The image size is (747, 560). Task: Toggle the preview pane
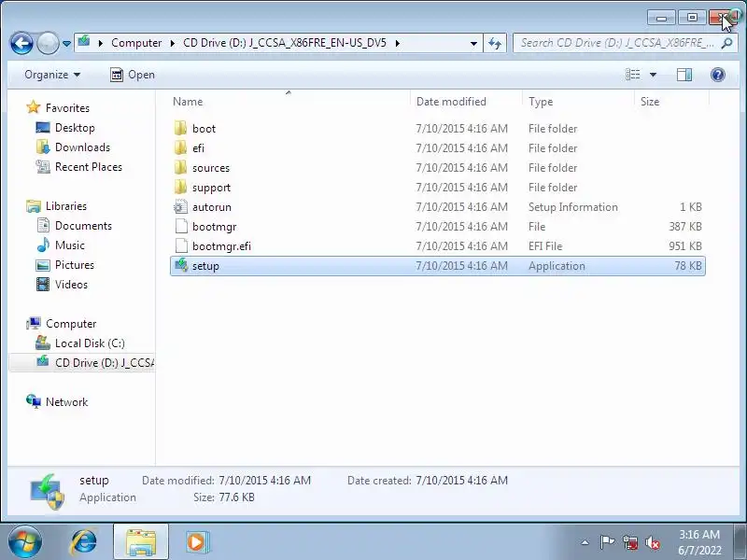(684, 75)
